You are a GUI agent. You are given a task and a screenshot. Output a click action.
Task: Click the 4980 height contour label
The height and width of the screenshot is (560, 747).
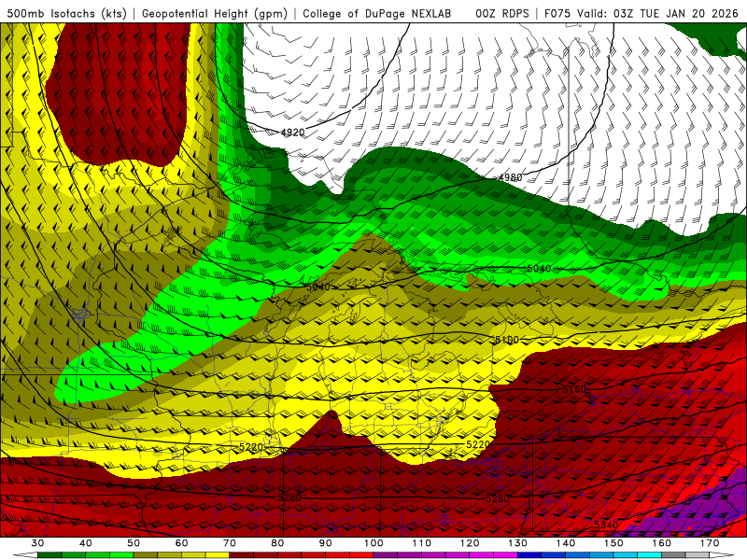click(510, 177)
